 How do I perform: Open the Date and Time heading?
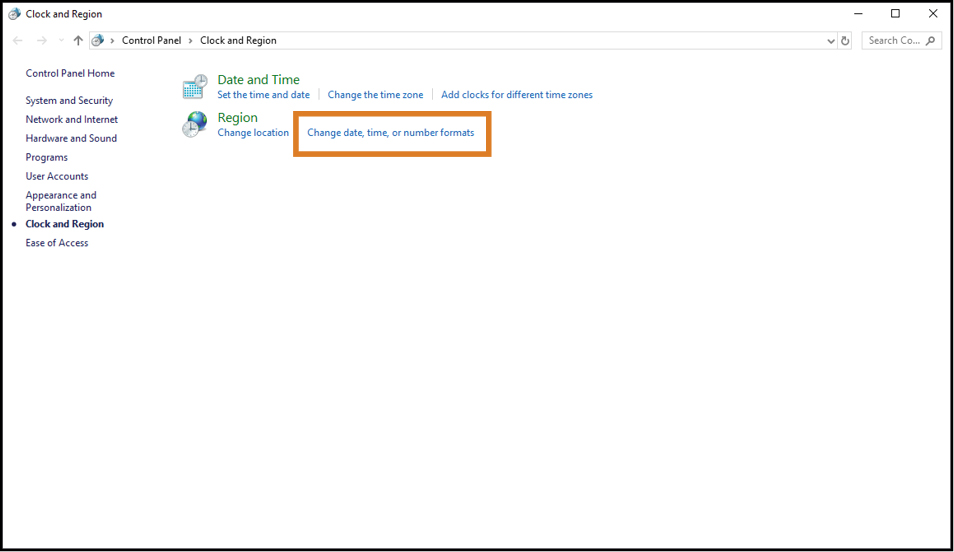click(259, 79)
